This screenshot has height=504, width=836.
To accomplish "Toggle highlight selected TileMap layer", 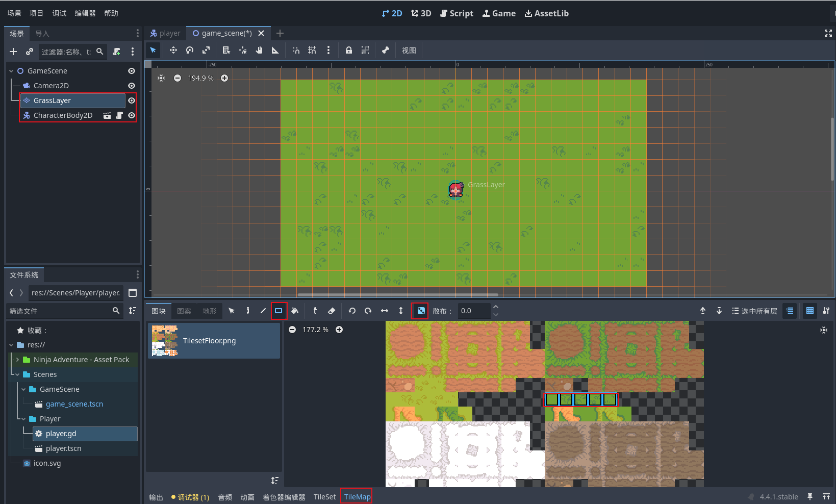I will 790,311.
